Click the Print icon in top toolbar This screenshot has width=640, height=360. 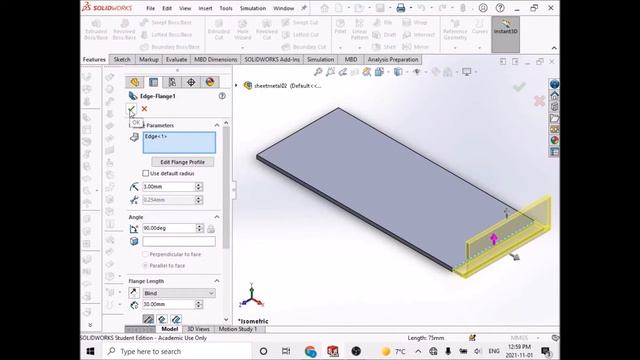click(x=401, y=8)
